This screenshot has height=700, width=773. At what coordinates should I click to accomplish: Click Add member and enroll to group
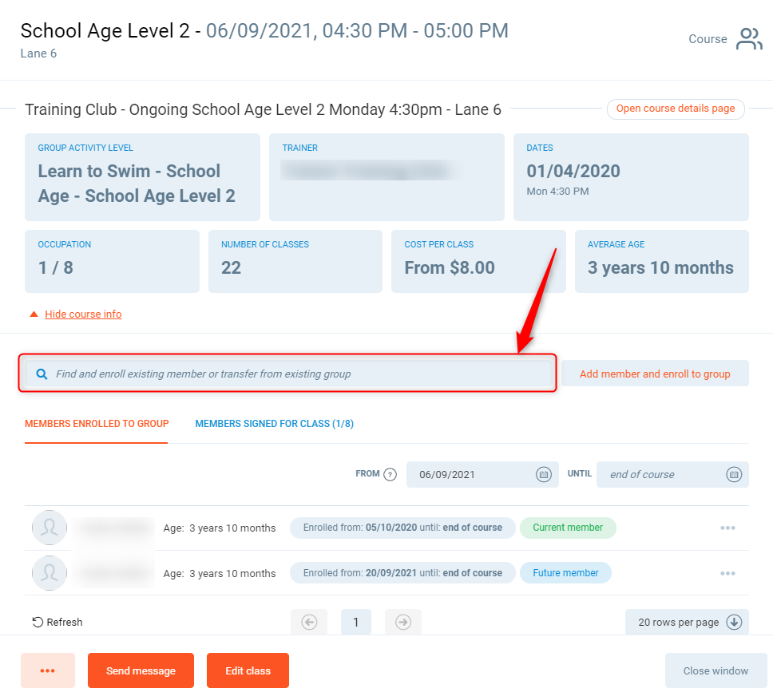tap(655, 374)
